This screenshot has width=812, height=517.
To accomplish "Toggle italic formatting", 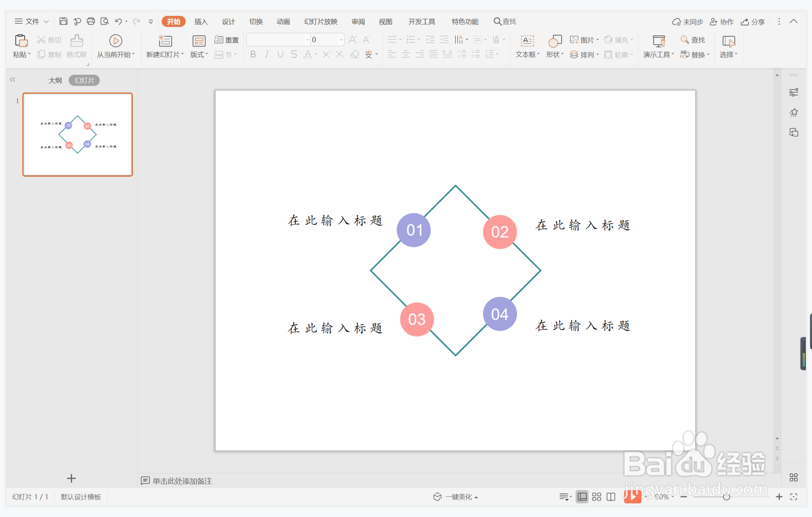I will [x=266, y=54].
